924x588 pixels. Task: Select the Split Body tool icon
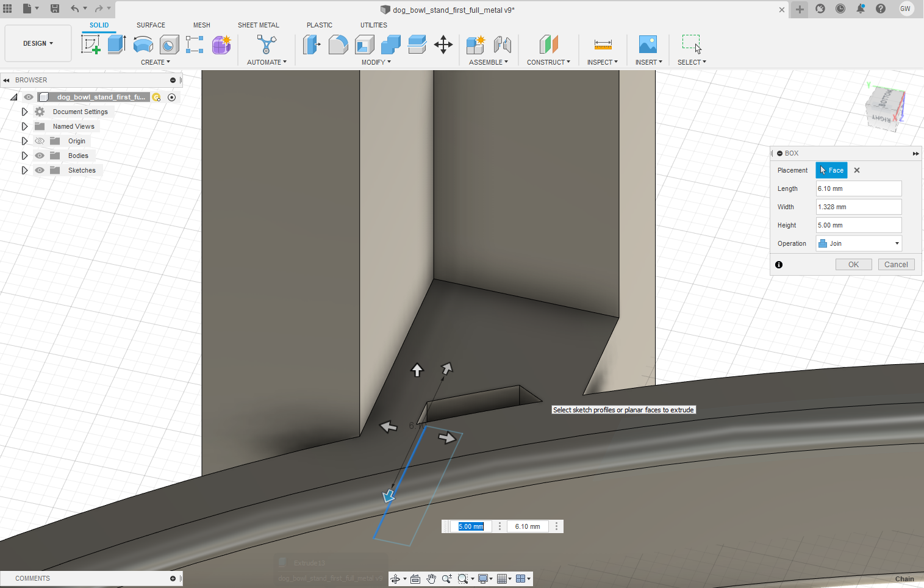[x=417, y=45]
